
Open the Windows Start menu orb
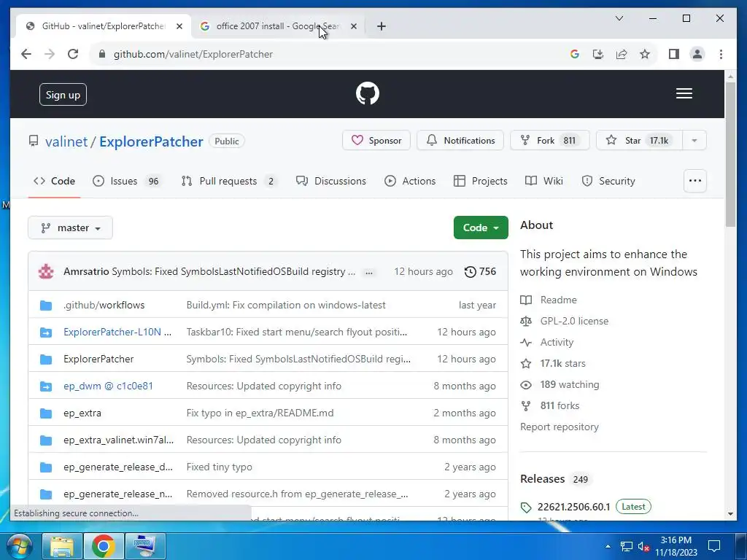tap(18, 546)
